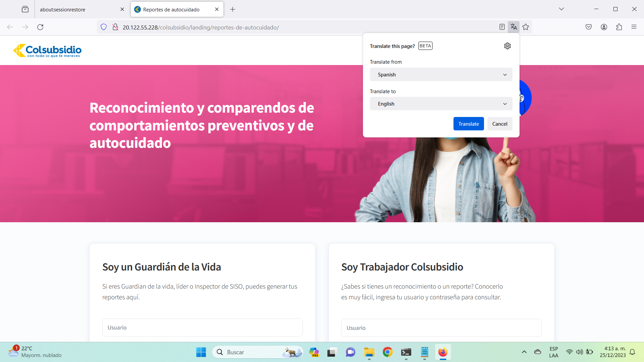This screenshot has height=362, width=644.
Task: Open Firefox account icon
Action: [x=604, y=27]
